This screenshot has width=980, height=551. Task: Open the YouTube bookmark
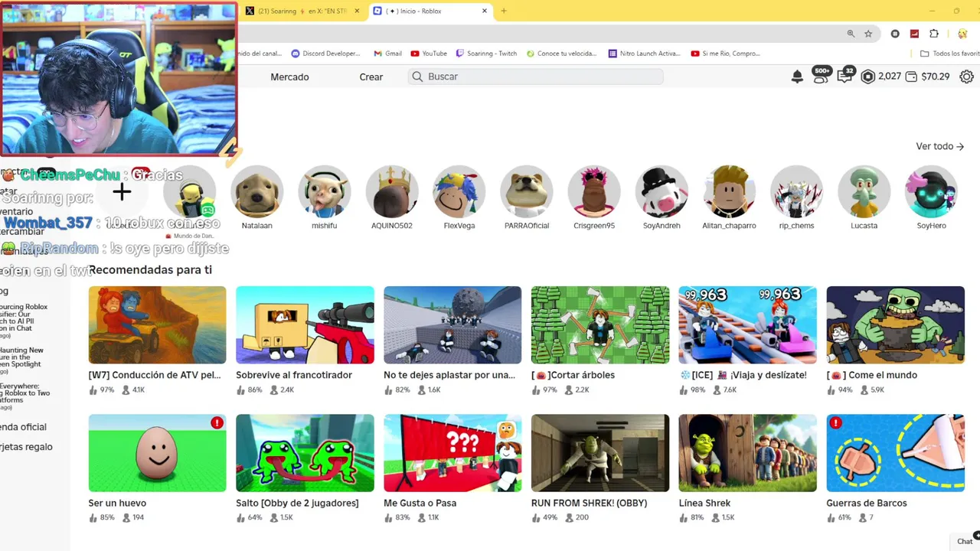point(429,54)
